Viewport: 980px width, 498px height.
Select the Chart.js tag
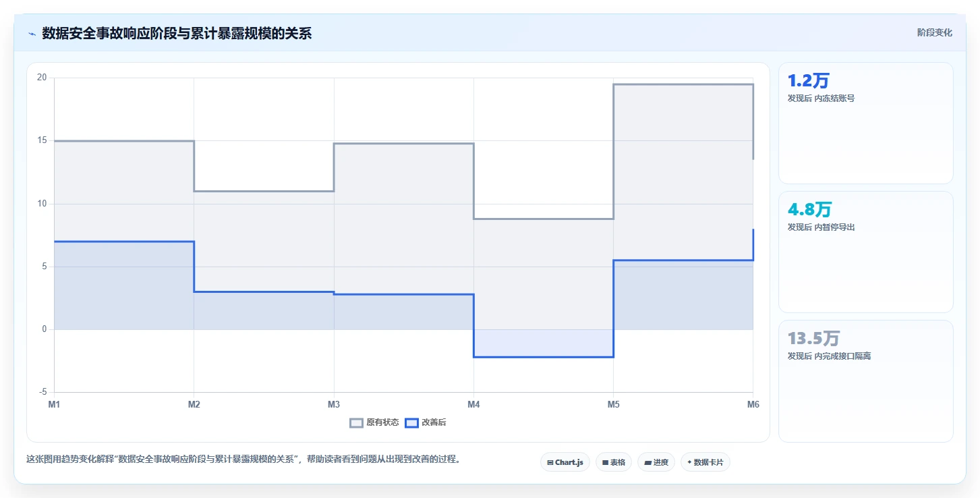tap(565, 462)
